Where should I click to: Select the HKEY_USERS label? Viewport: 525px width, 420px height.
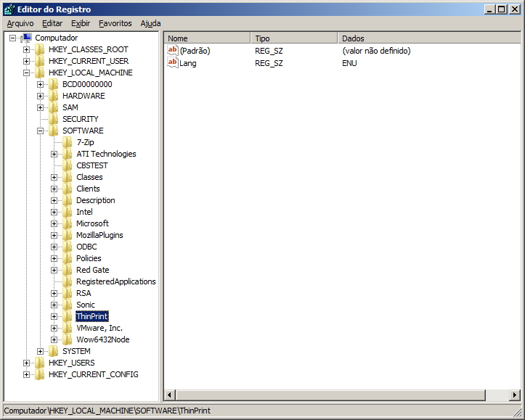[x=72, y=363]
